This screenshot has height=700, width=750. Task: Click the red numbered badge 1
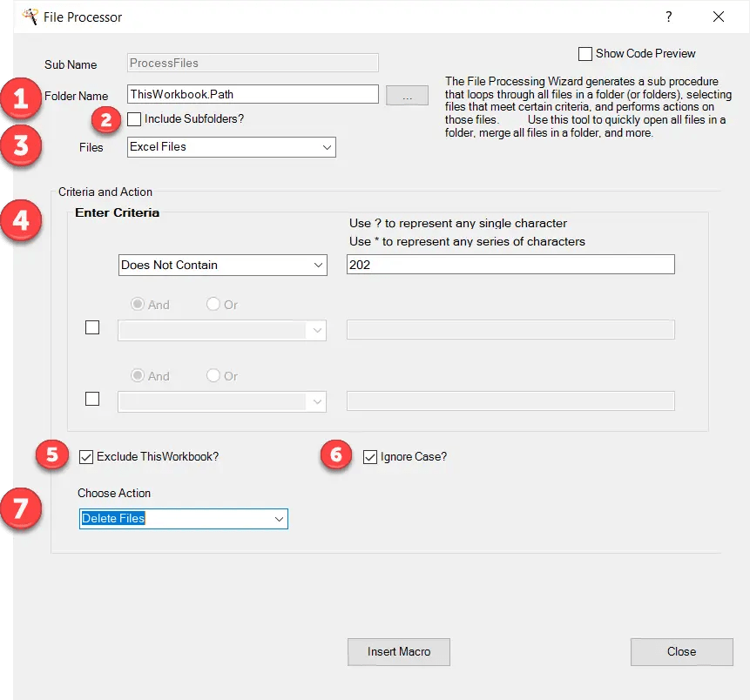pyautogui.click(x=19, y=99)
